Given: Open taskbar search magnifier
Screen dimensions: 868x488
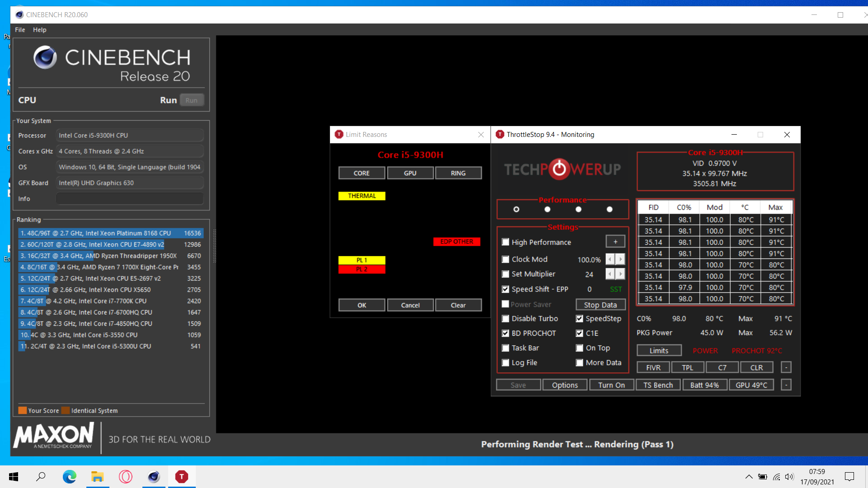Looking at the screenshot, I should [41, 477].
